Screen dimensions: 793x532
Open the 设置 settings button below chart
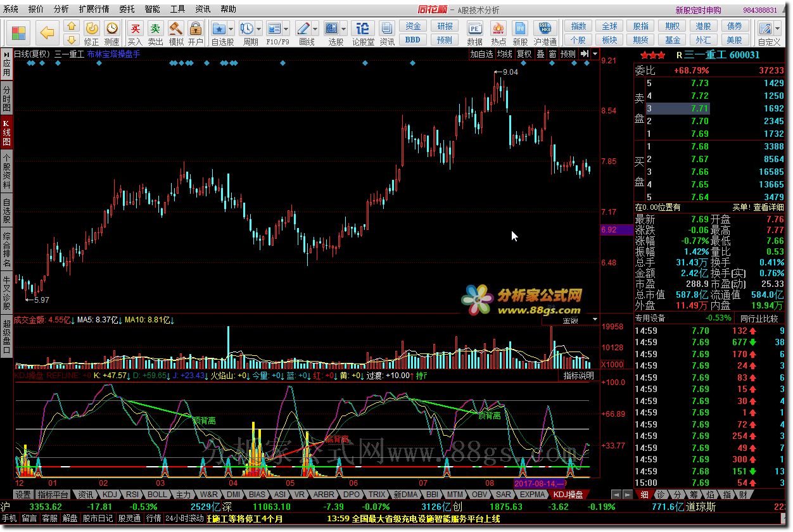tap(23, 494)
